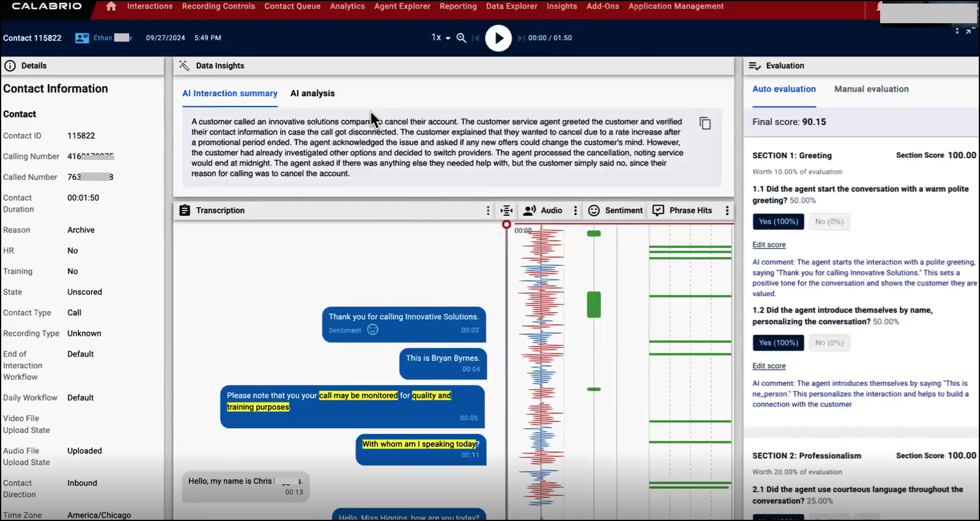Skip to previous with the back button
The height and width of the screenshot is (521, 980).
click(x=476, y=38)
